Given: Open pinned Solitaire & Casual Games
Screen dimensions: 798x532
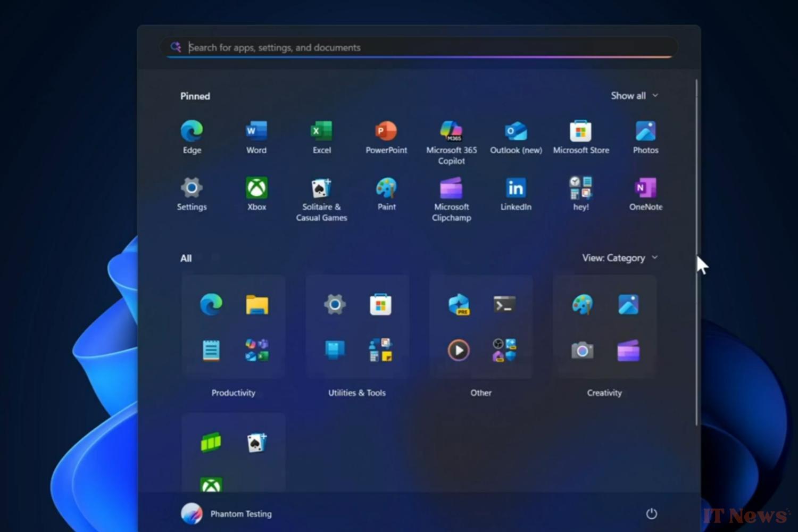Looking at the screenshot, I should [x=321, y=199].
